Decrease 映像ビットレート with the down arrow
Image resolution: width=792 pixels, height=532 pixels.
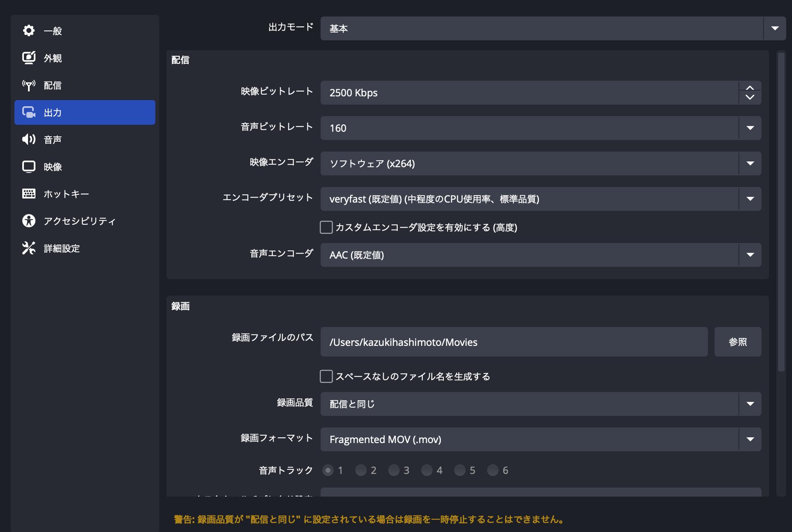pos(750,98)
